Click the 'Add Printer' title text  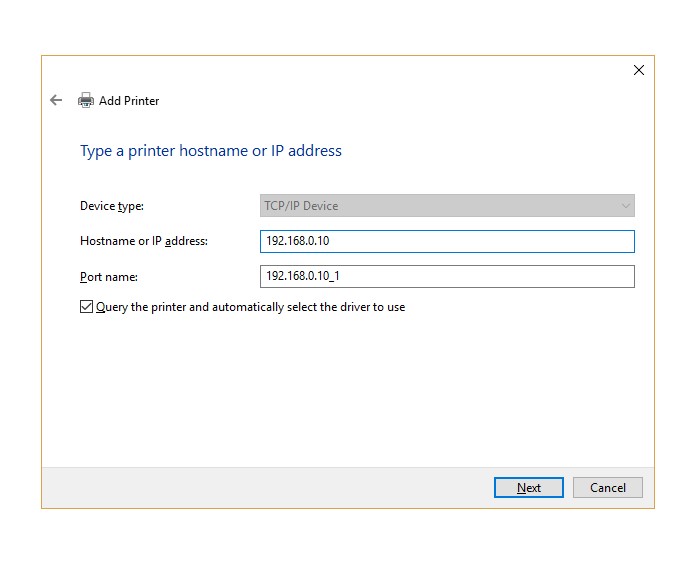[129, 101]
